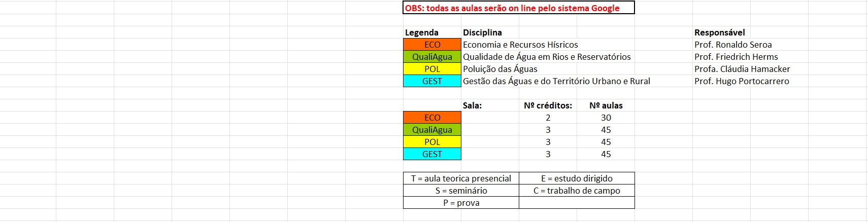Select the C = trabalho de campo cell

coord(577,191)
